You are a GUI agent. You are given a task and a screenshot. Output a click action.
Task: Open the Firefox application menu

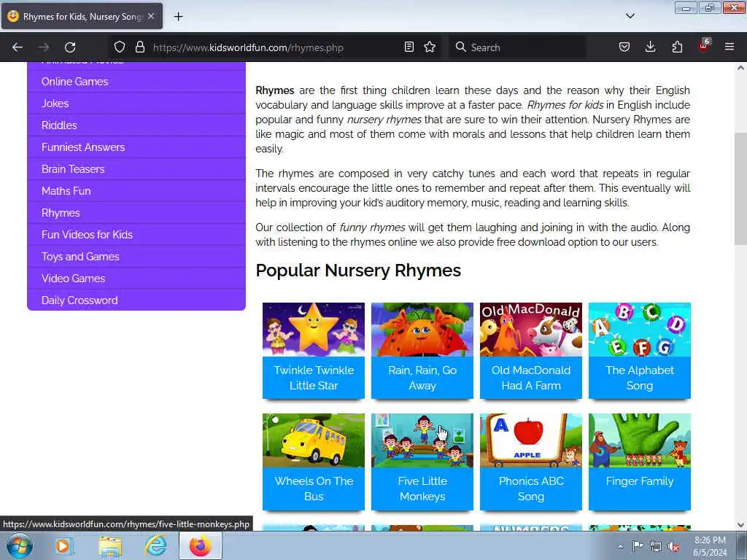coord(729,47)
